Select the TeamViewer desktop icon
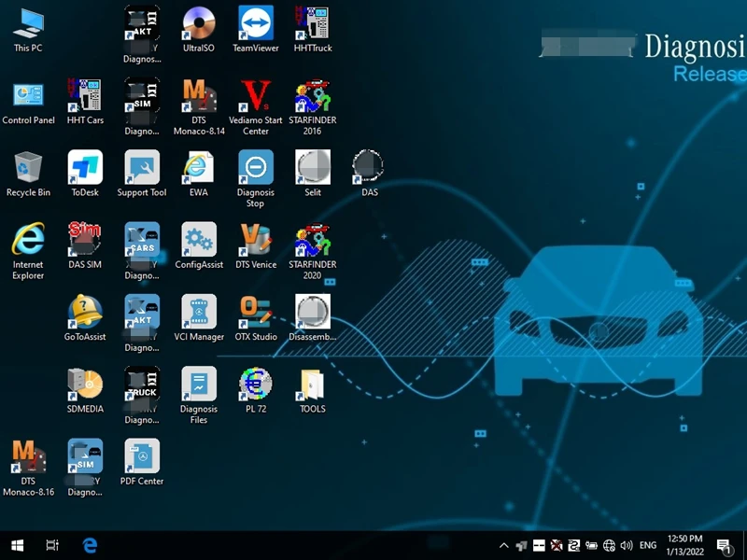Screen dimensions: 747x560 [255, 24]
